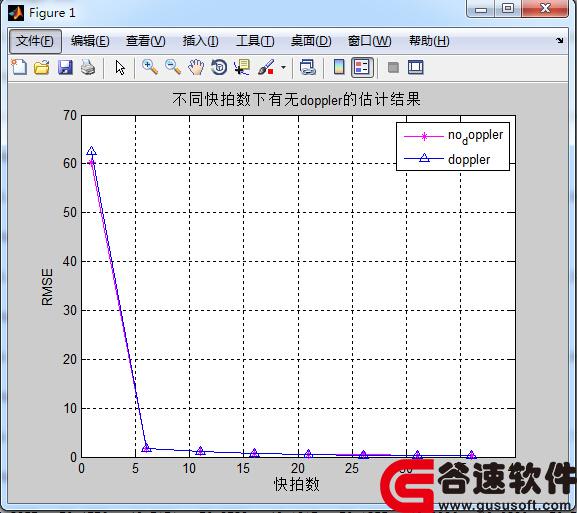Open the 文件(F) menu
577x513 pixels.
tap(35, 41)
